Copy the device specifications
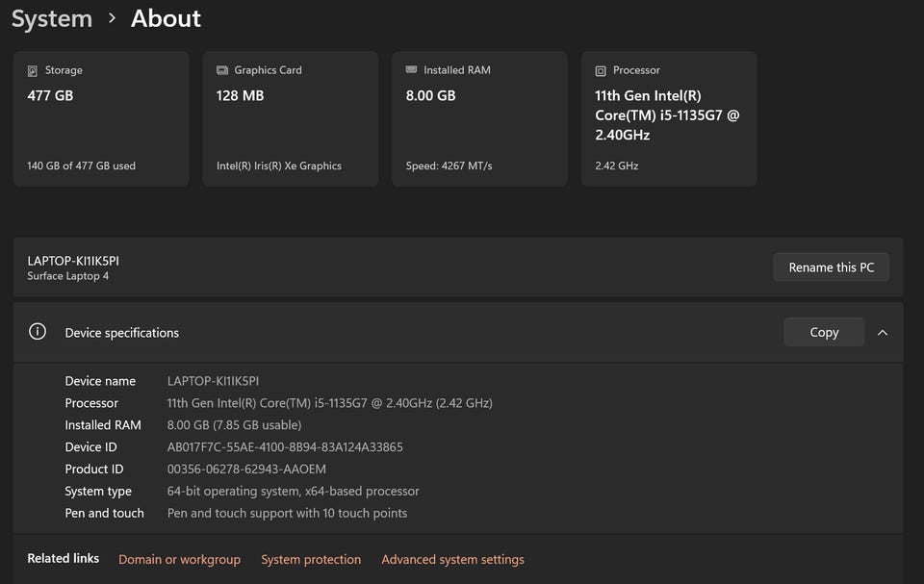This screenshot has width=924, height=584. coord(824,332)
